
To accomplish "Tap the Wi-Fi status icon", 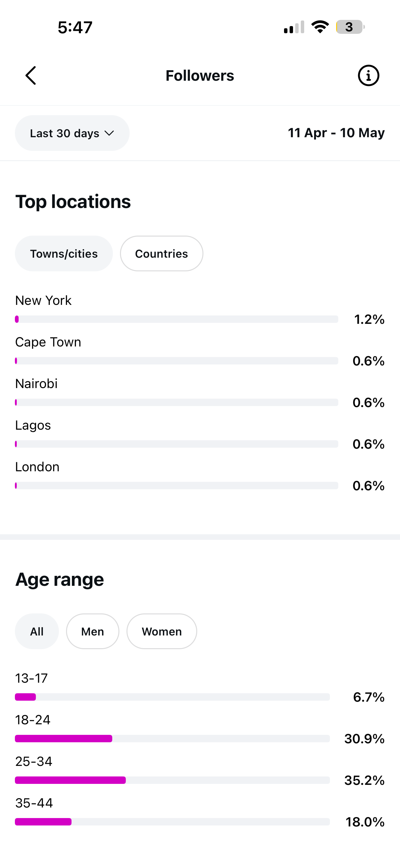I will click(x=320, y=27).
